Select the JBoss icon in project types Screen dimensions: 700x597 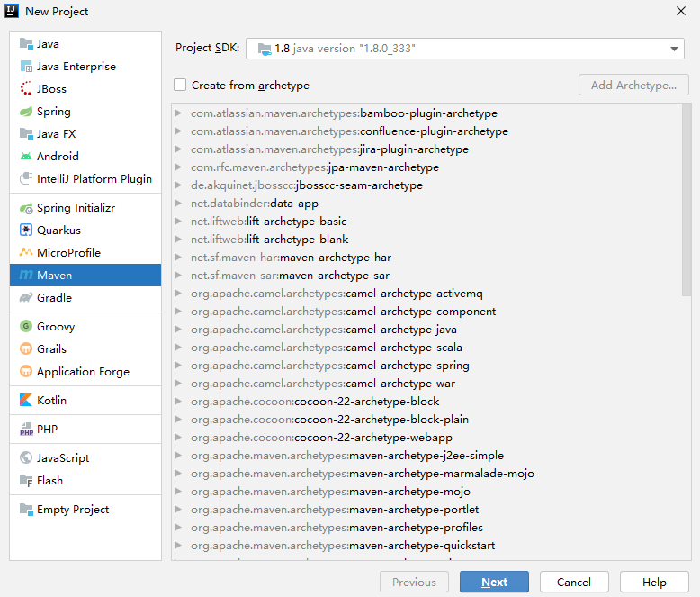[x=26, y=89]
